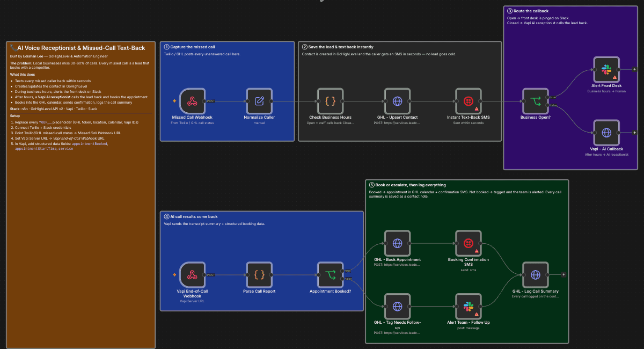
Task: Select the Check Business Hours code node
Action: [331, 100]
